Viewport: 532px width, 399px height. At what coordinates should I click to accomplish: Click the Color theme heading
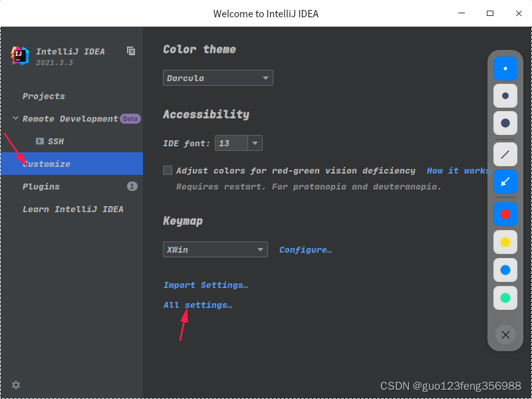199,49
